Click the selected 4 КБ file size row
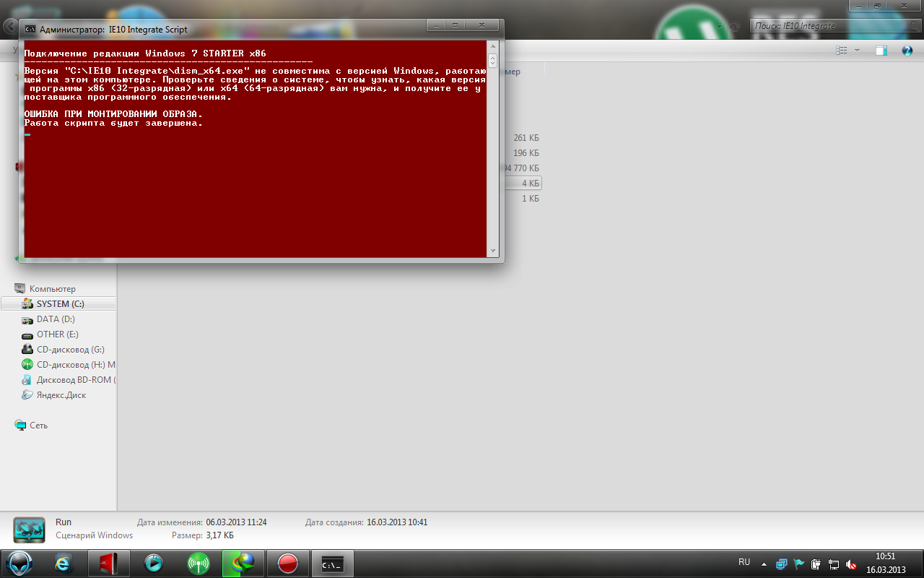The image size is (924, 578). (531, 184)
